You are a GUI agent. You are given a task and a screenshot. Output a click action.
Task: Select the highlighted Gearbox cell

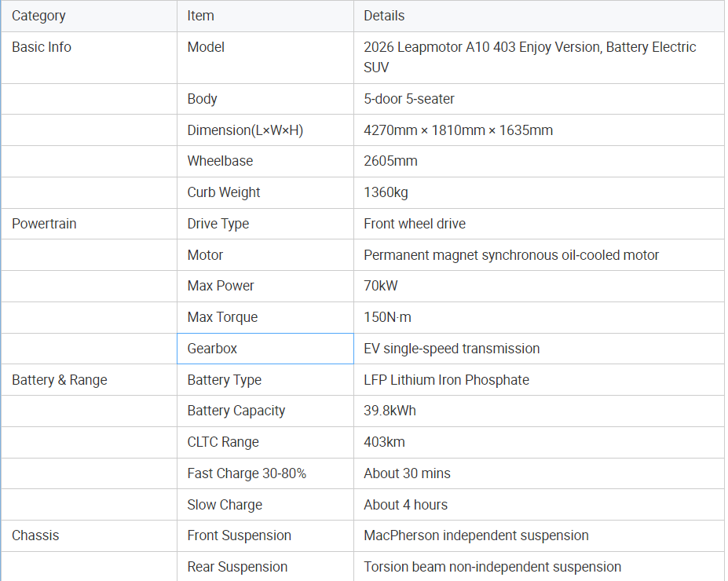pyautogui.click(x=265, y=349)
